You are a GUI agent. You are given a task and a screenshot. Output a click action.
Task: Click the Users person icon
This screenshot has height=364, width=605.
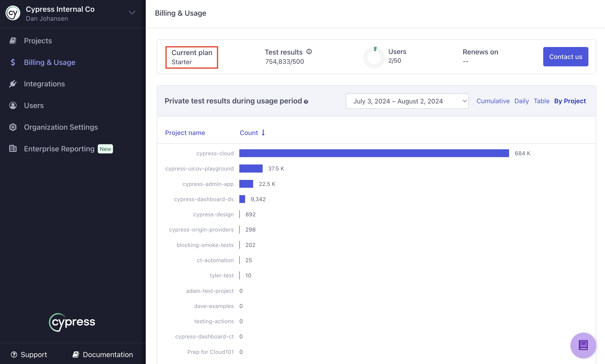tap(13, 105)
